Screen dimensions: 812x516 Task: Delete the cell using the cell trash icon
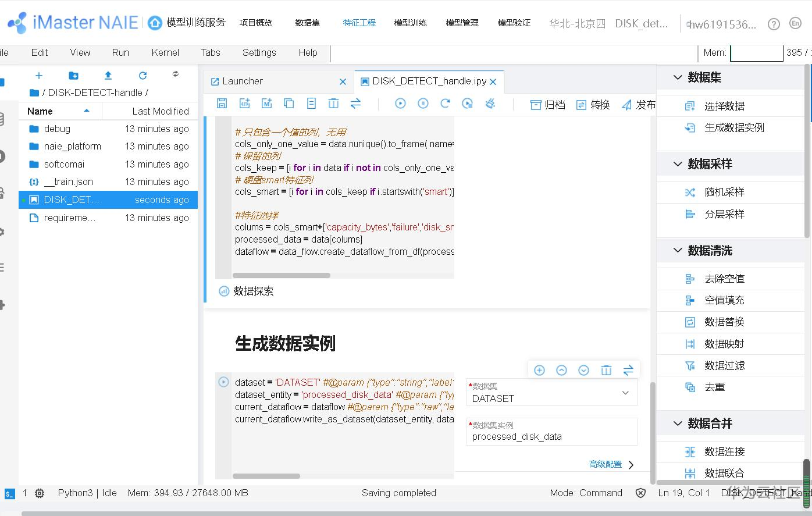[x=606, y=371]
